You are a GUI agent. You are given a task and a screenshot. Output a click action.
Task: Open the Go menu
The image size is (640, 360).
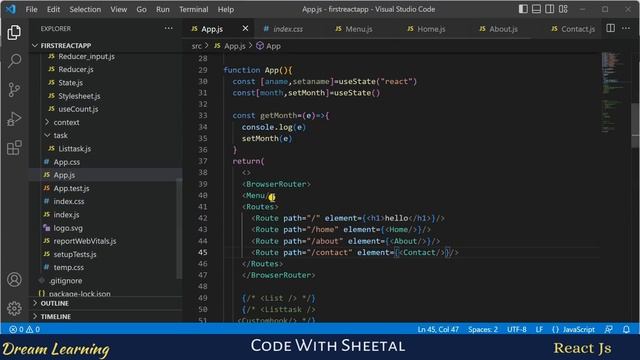point(141,9)
